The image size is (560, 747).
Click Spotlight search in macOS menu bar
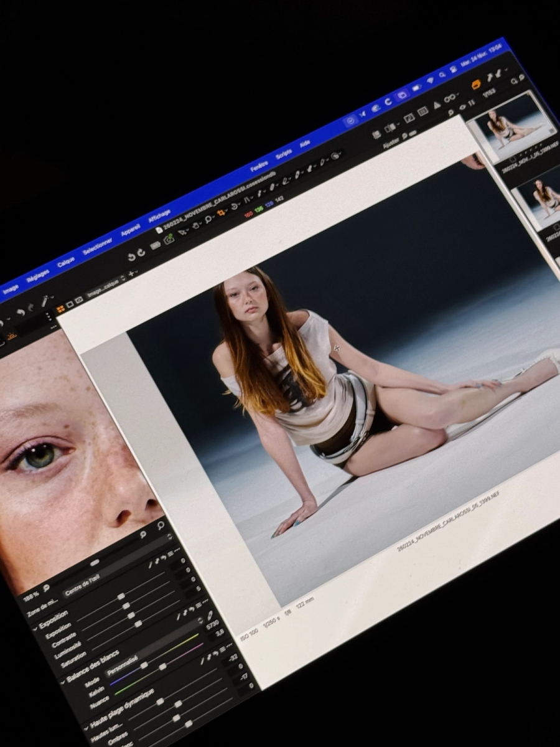pyautogui.click(x=442, y=75)
